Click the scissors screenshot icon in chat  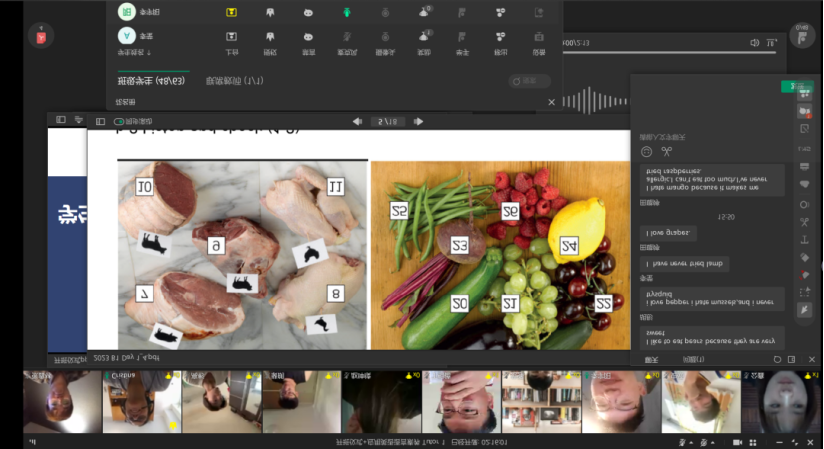coord(667,152)
